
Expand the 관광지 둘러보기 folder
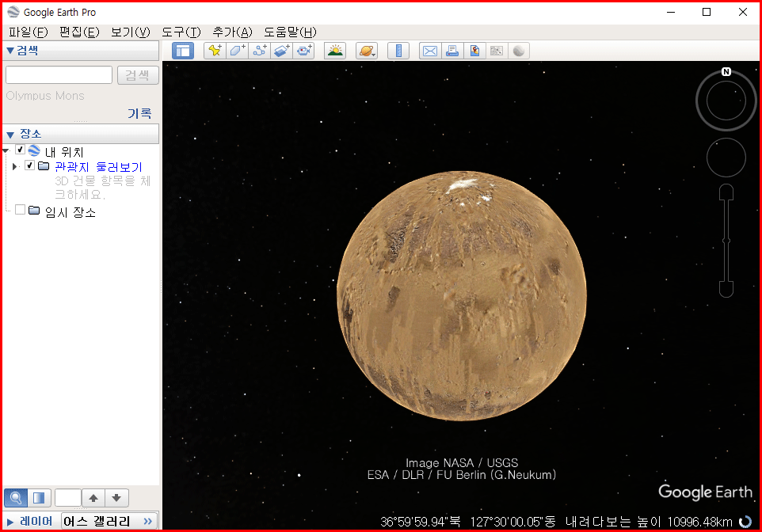pos(14,166)
